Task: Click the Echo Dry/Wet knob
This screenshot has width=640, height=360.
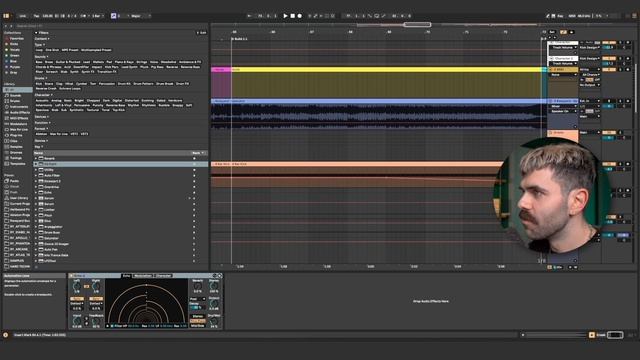Action: [x=214, y=322]
